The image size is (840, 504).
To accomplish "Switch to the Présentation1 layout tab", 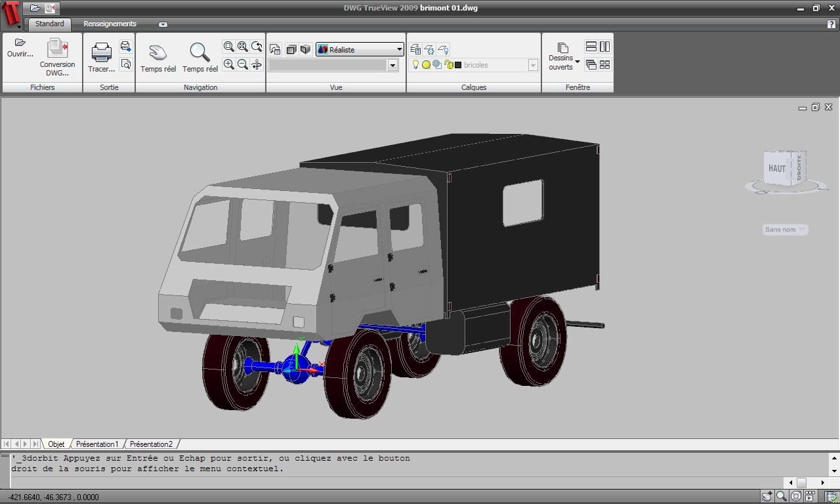I will click(x=97, y=444).
